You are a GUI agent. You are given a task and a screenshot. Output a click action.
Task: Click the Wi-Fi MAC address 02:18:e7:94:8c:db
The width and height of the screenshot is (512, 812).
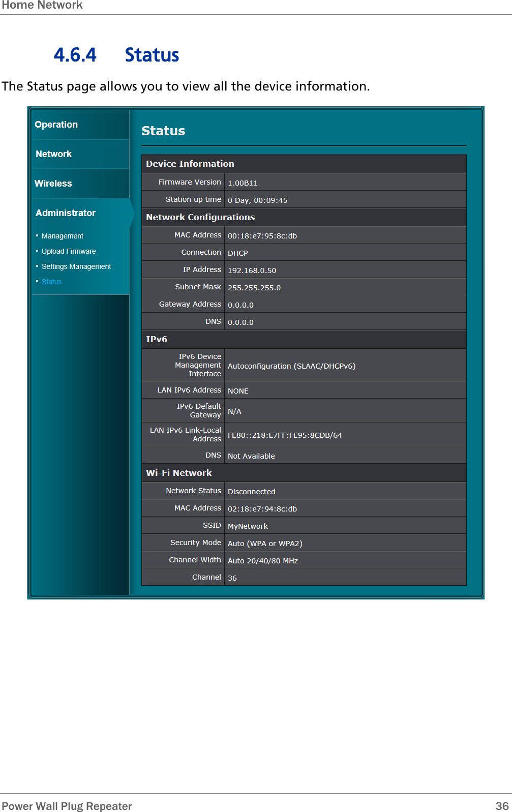(x=262, y=509)
